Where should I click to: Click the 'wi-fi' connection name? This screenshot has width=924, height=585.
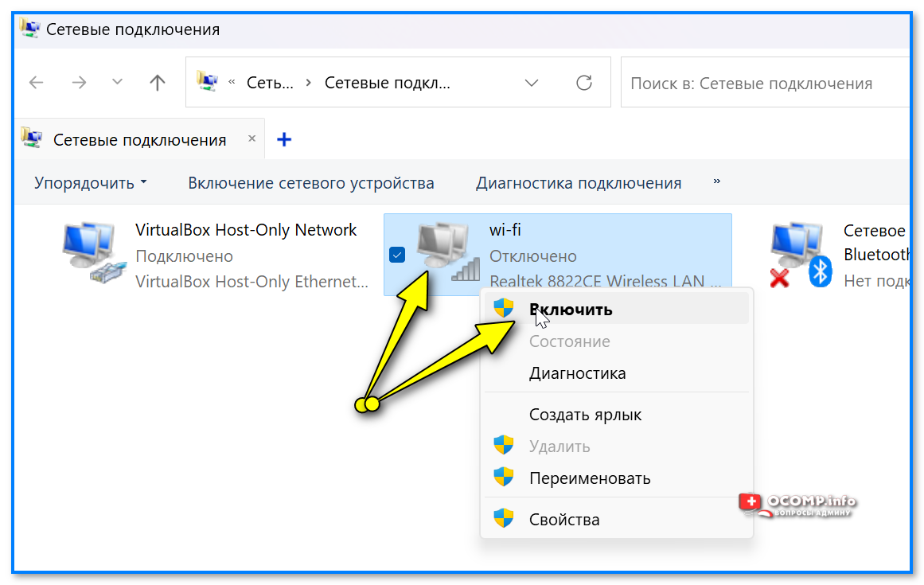tap(505, 230)
